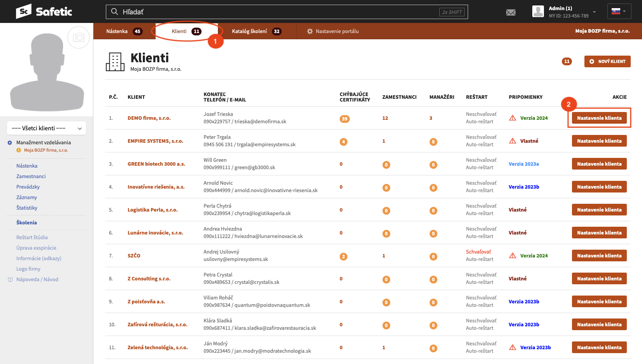
Task: Open the Nástenka tab
Action: pos(124,31)
